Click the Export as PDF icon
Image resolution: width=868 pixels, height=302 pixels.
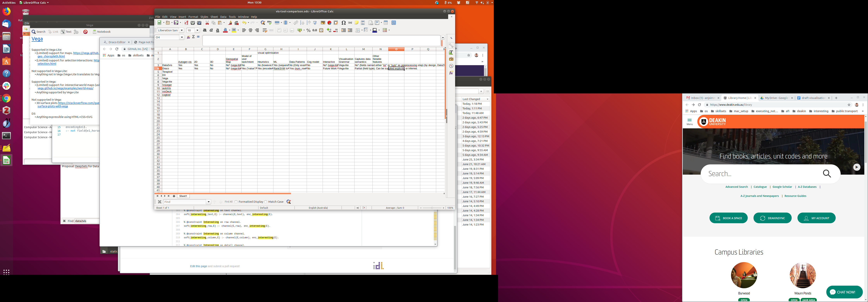pos(186,23)
